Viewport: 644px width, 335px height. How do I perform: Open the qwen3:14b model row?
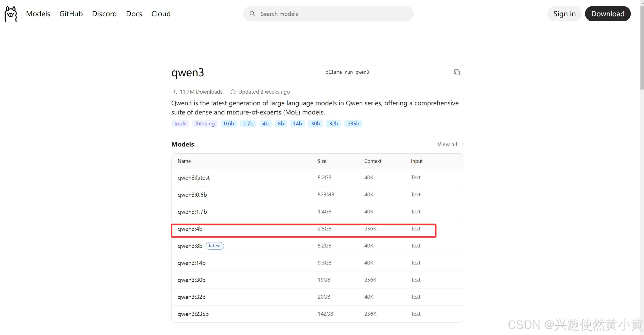click(317, 263)
